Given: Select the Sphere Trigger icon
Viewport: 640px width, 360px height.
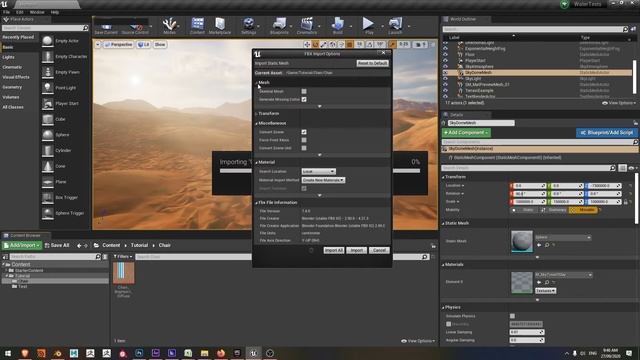Looking at the screenshot, I should click(48, 213).
